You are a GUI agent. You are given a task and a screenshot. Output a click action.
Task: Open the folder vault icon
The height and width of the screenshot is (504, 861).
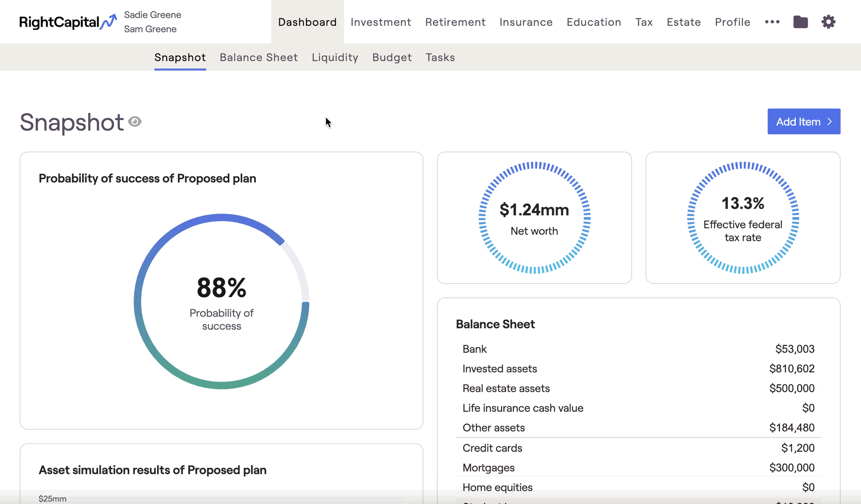coord(800,22)
